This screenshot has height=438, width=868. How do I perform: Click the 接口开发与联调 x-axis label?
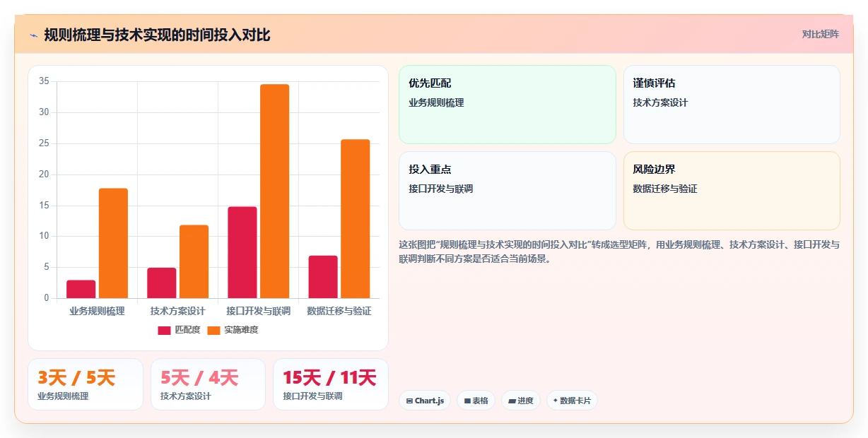[x=258, y=311]
